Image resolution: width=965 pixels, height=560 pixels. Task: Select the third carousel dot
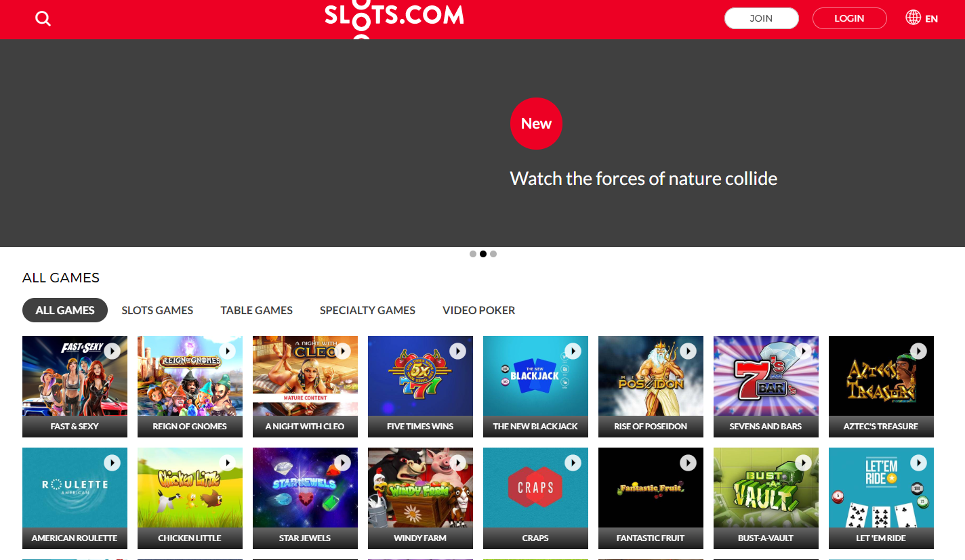pos(493,254)
